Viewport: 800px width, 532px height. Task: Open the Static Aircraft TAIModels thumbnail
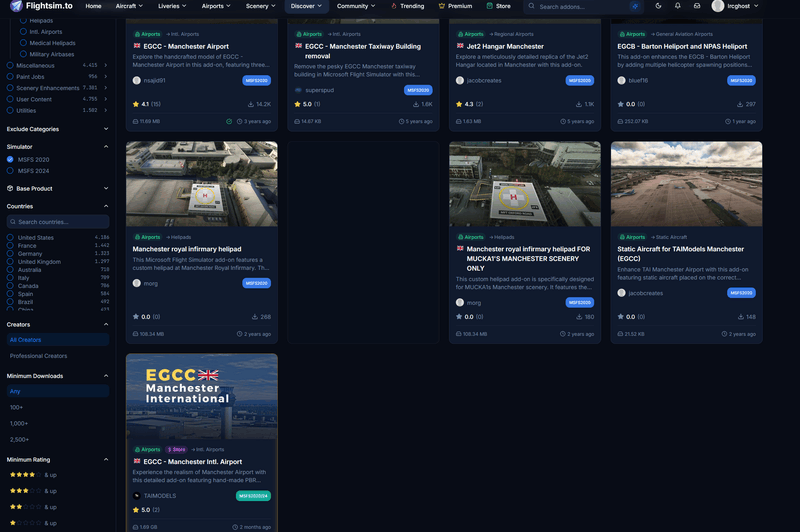[687, 184]
